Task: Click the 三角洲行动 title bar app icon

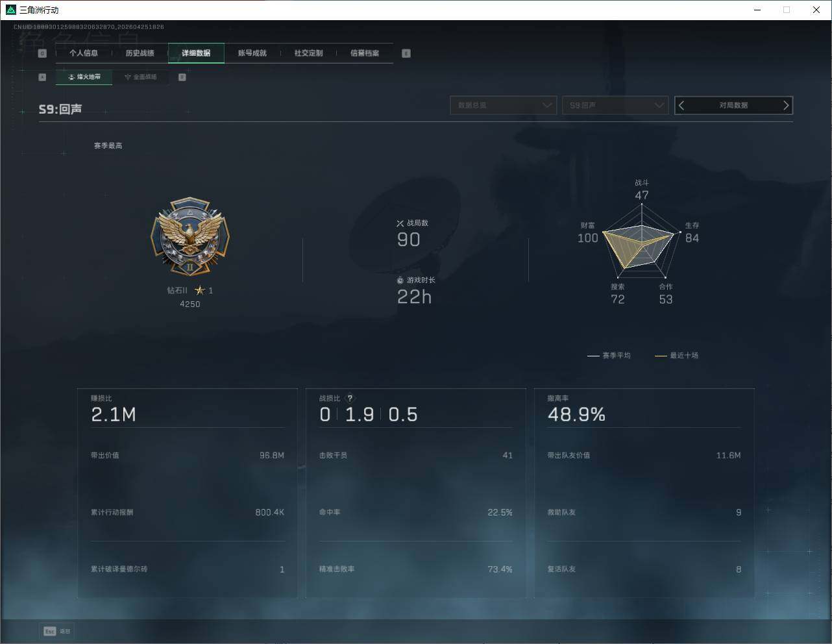Action: [10, 10]
